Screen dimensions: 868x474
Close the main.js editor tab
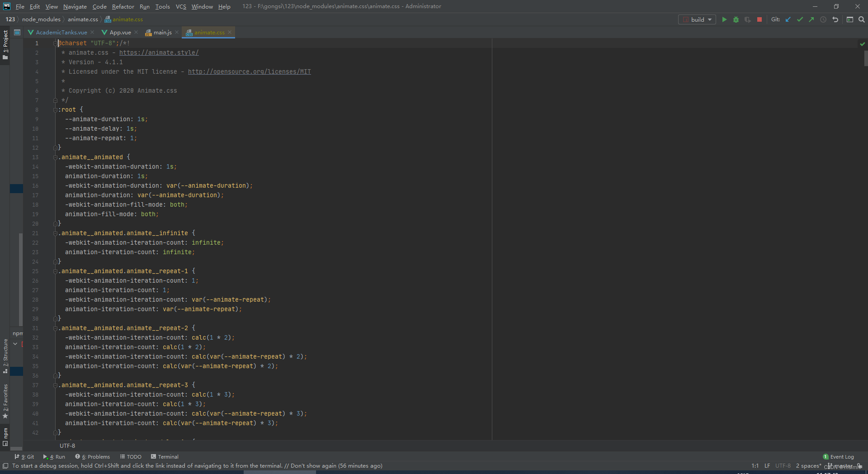[x=177, y=32]
